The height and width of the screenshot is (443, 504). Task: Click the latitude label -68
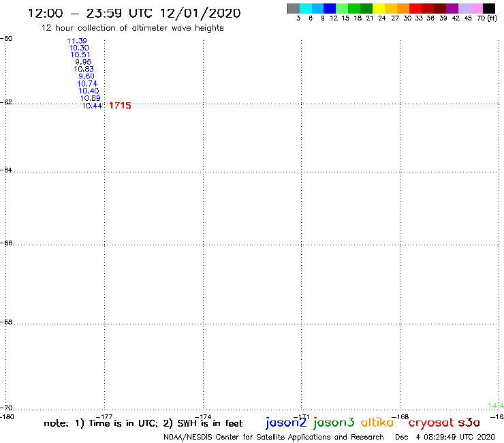tap(6, 322)
